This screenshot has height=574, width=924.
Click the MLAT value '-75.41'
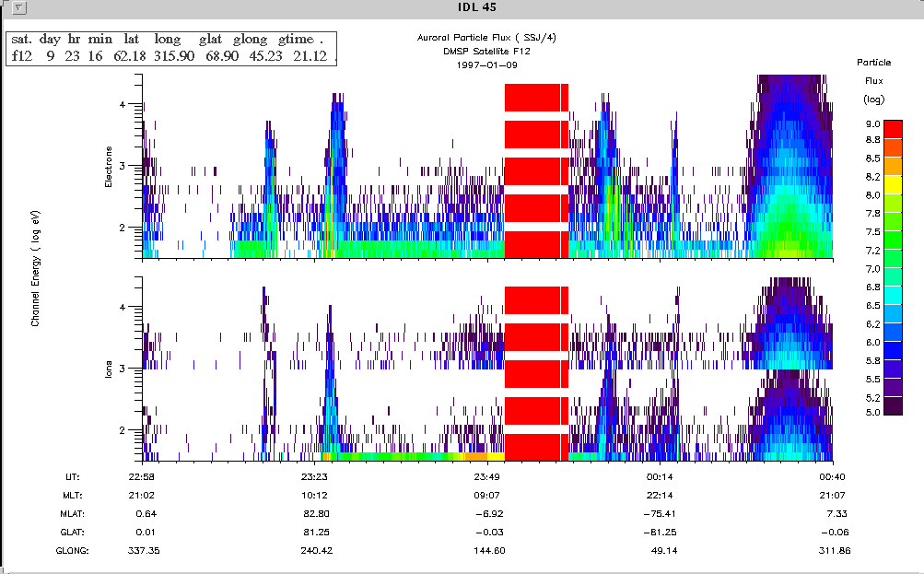click(x=660, y=514)
